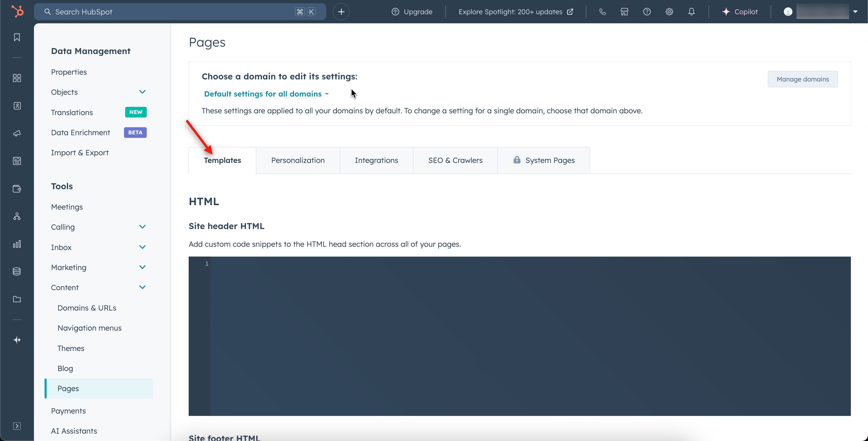Open the Library folder icon in left rail

pyautogui.click(x=17, y=299)
